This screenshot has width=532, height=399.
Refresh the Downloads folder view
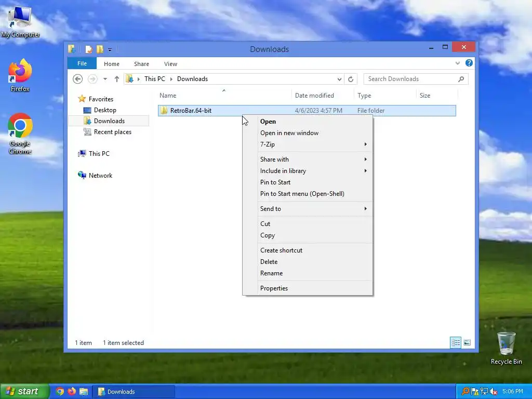[351, 79]
